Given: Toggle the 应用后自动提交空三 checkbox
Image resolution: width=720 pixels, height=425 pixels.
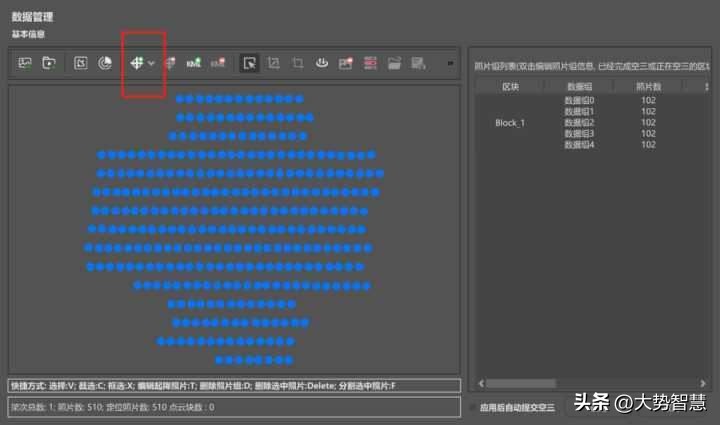Looking at the screenshot, I should (472, 407).
